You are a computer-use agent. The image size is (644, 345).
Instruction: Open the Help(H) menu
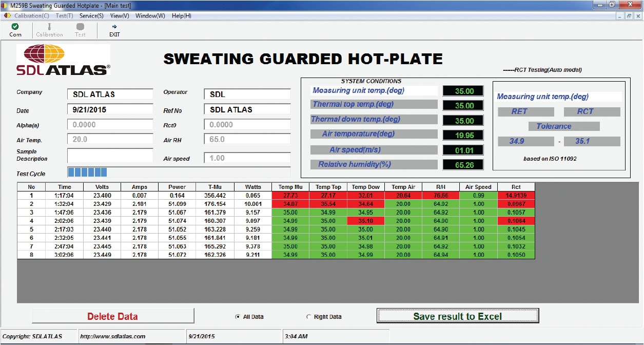tap(182, 15)
